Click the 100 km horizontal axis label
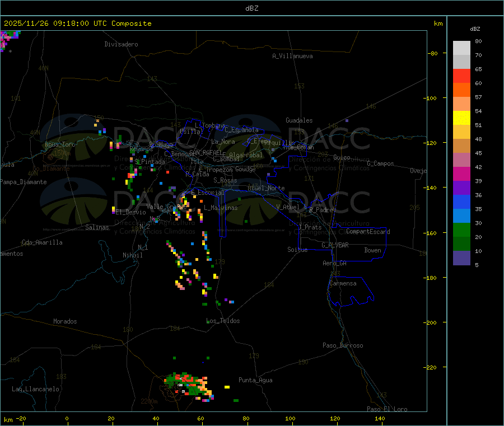Viewport: 504px width, 426px height. (x=290, y=418)
